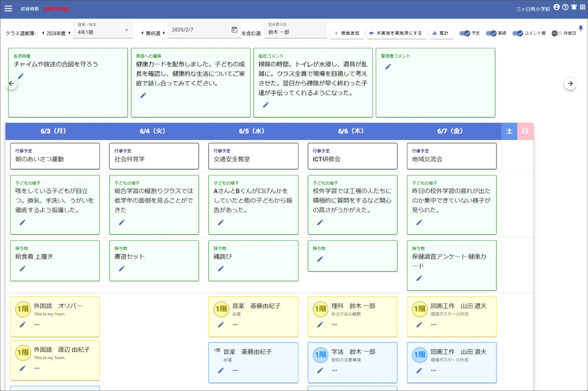This screenshot has width=588, height=391.
Task: Select the 土 Saturday column header
Action: coord(509,131)
